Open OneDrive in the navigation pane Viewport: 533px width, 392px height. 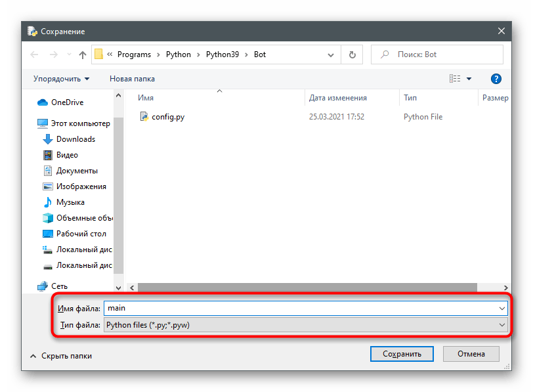67,102
